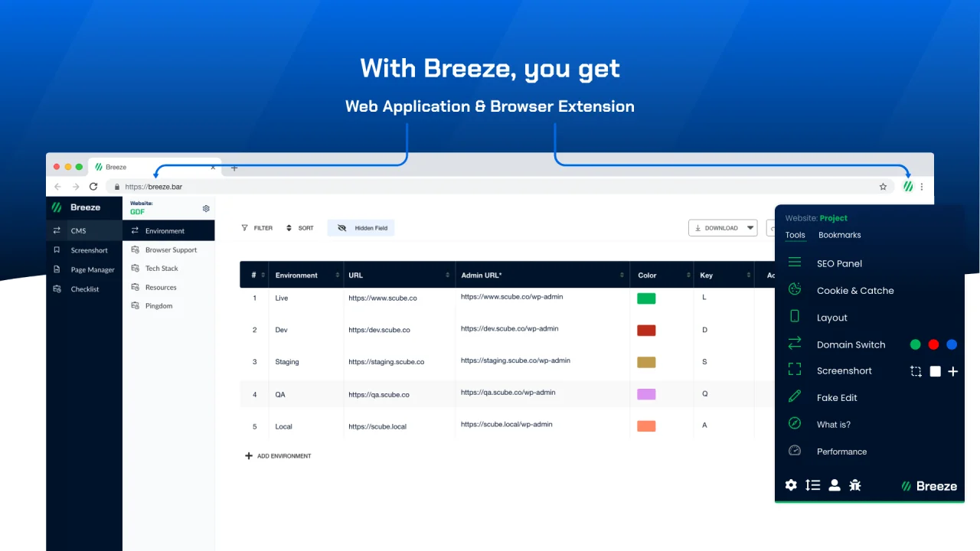Open Checklist in the left sidebar

(x=84, y=289)
